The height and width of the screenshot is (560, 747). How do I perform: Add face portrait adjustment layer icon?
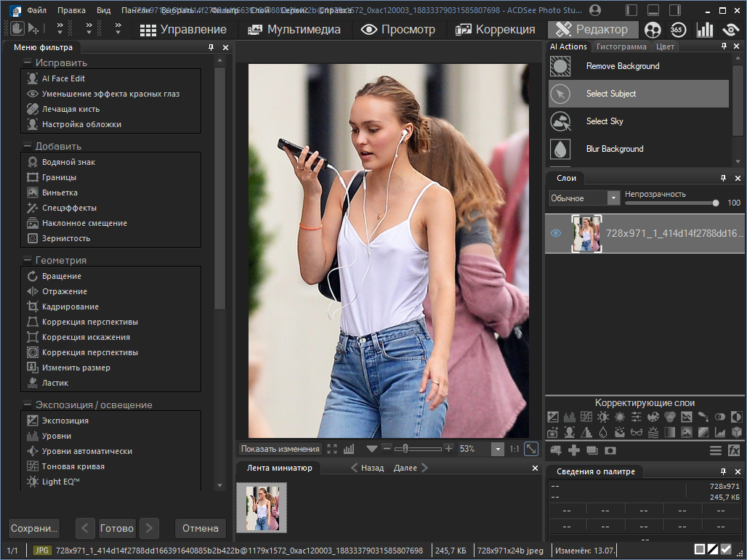click(x=569, y=432)
